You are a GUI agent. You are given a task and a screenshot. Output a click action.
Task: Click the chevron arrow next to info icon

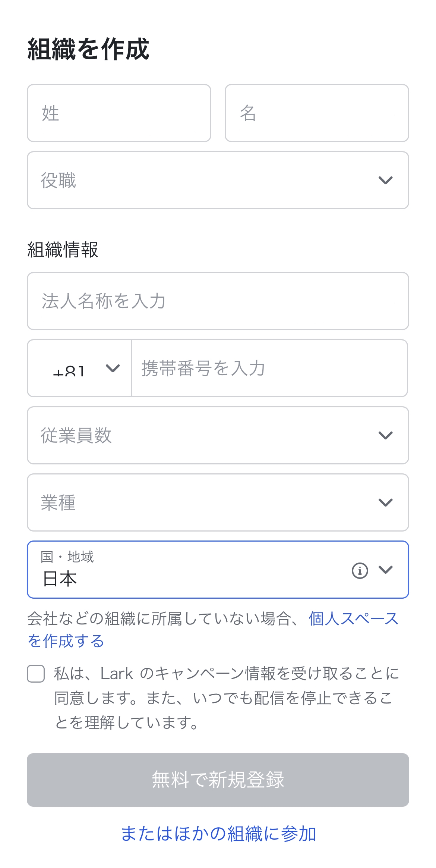click(385, 570)
